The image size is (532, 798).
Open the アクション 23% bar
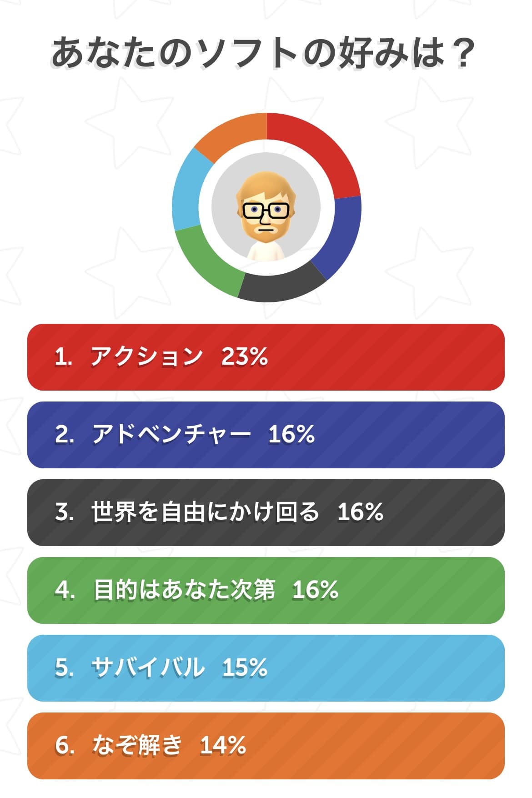(266, 357)
